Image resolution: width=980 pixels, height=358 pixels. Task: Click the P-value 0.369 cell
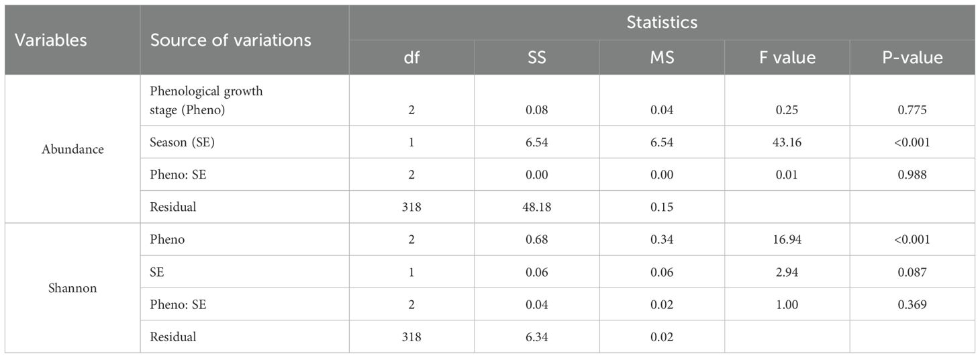912,304
